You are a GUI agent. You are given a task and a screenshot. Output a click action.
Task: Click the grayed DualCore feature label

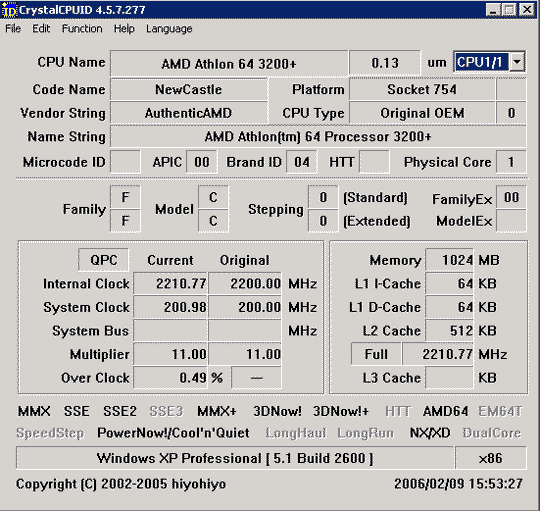(491, 433)
